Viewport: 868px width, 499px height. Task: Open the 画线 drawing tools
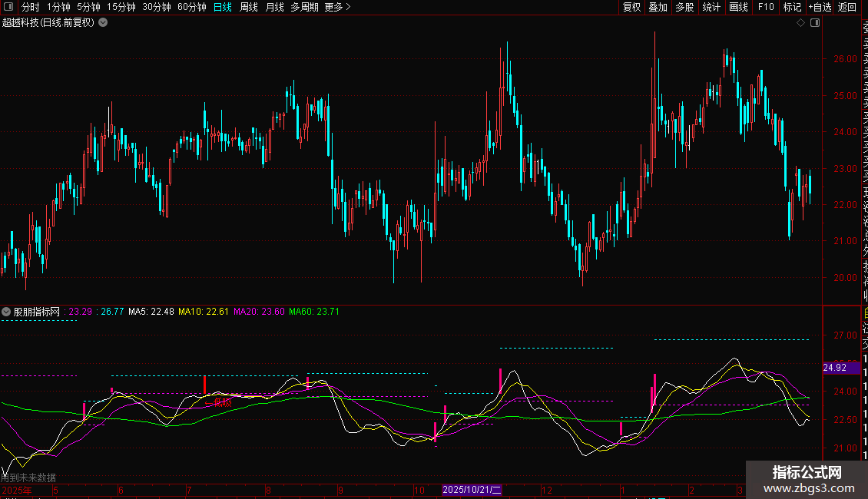pyautogui.click(x=738, y=7)
